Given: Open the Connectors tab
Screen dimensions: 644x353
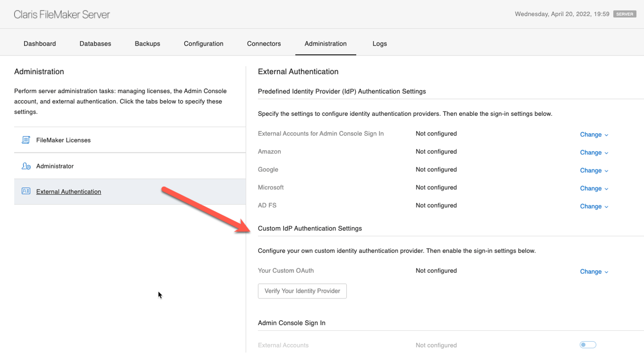Looking at the screenshot, I should pyautogui.click(x=264, y=44).
